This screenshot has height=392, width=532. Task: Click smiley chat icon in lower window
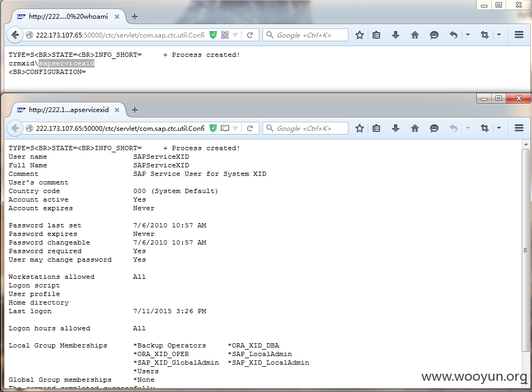point(434,128)
